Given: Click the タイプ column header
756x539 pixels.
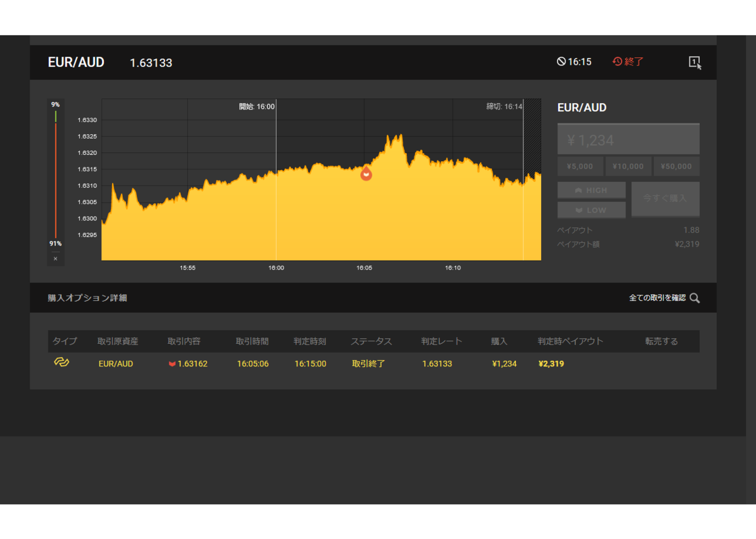Looking at the screenshot, I should [x=65, y=341].
